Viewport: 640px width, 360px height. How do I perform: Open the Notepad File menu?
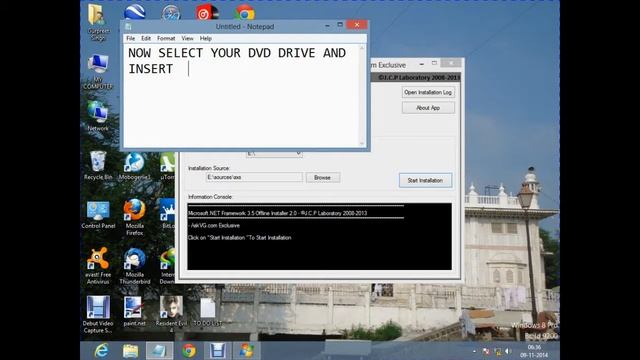pos(131,38)
